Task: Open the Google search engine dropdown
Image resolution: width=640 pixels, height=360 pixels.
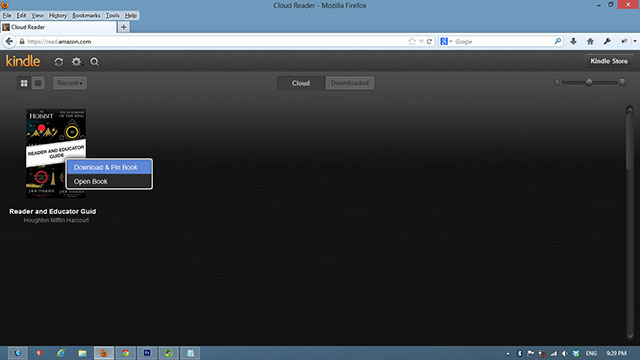Action: pyautogui.click(x=446, y=41)
